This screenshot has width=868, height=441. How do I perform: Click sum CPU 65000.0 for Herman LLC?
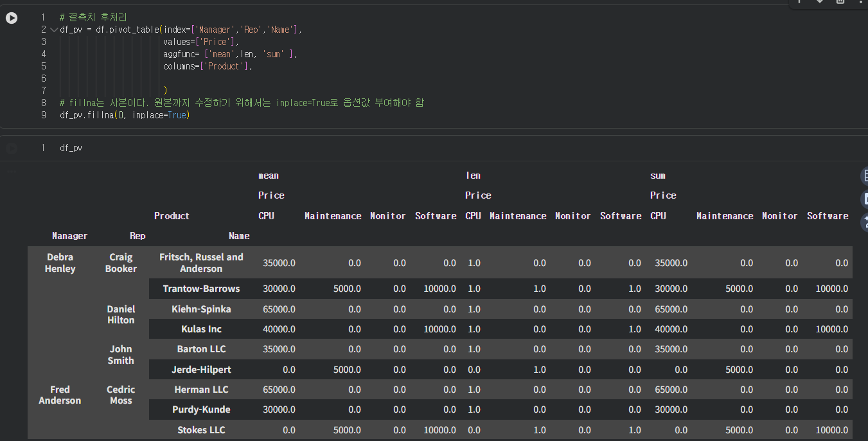click(x=671, y=390)
